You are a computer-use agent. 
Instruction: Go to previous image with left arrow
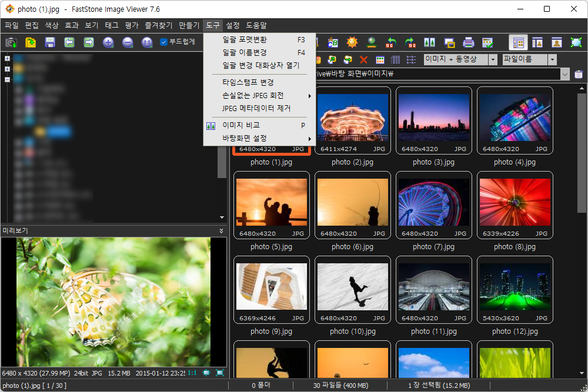point(69,42)
